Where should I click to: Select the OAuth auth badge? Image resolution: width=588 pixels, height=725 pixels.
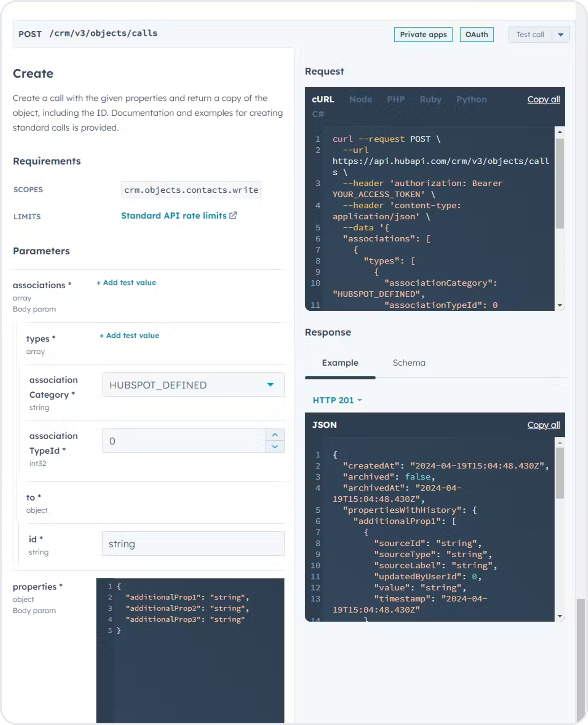[x=476, y=35]
